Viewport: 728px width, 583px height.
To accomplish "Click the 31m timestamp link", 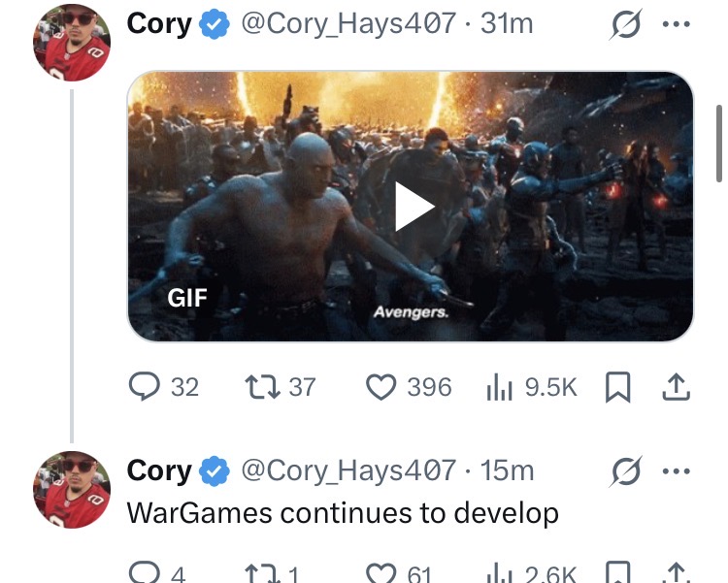I will tap(507, 23).
